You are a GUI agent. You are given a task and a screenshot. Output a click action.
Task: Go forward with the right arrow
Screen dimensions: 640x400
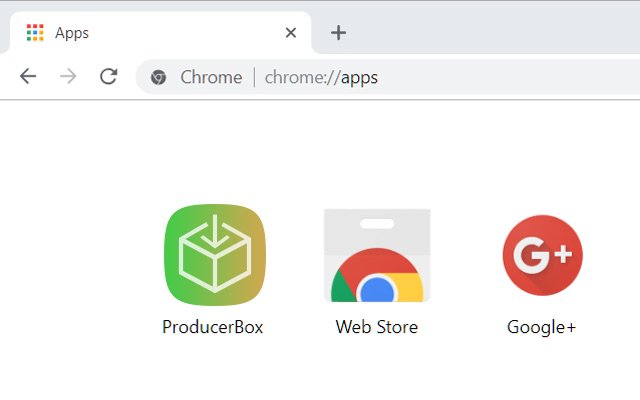(68, 76)
